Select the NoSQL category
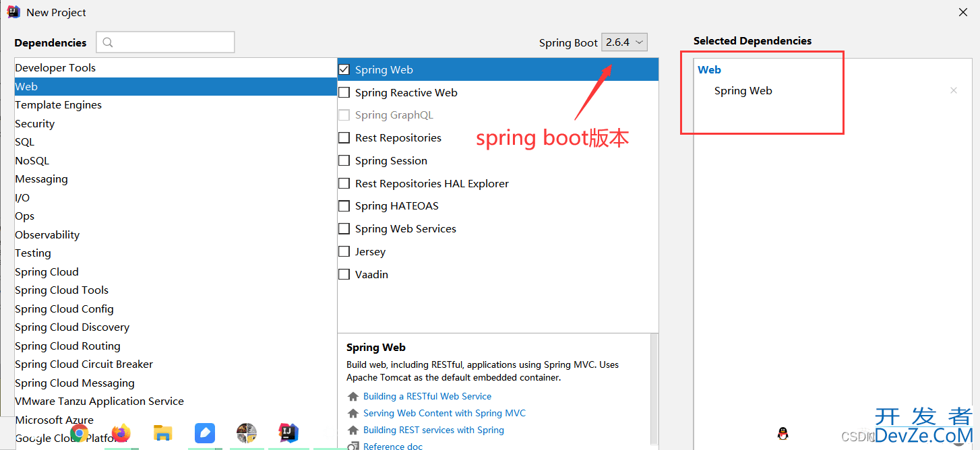 pos(175,160)
